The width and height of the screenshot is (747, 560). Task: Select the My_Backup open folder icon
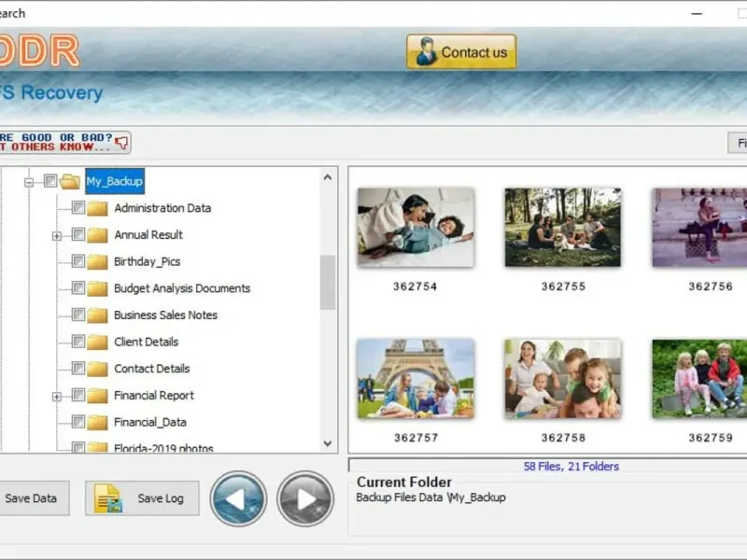point(70,181)
